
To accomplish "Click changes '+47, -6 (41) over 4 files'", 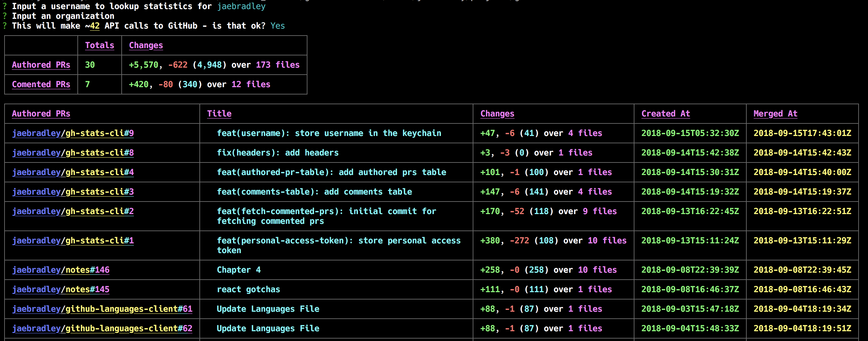I will [541, 133].
